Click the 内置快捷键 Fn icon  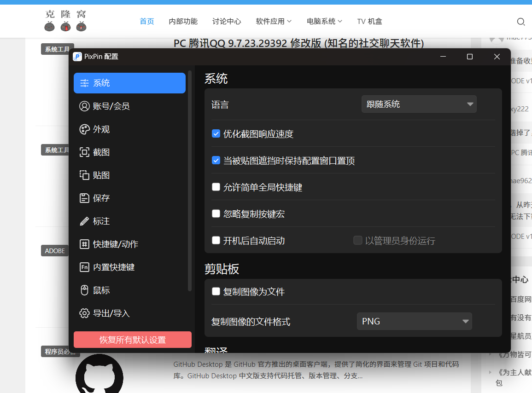click(x=84, y=267)
